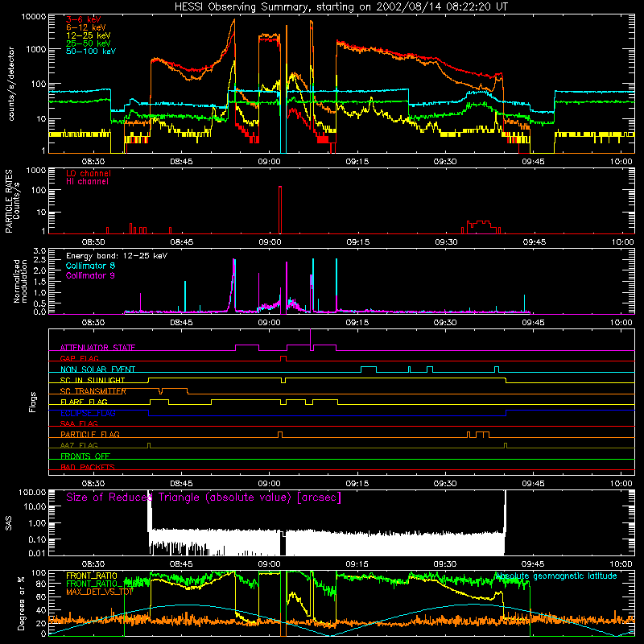This screenshot has width=644, height=644.
Task: Select the green FRONTS_OFF label
Action: (85, 456)
